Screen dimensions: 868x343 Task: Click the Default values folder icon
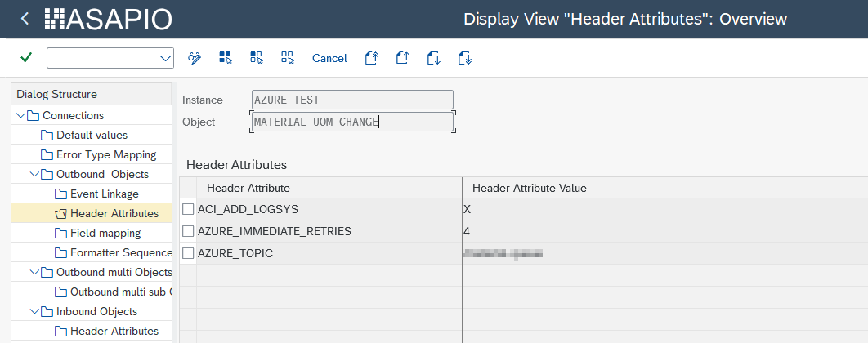(47, 135)
